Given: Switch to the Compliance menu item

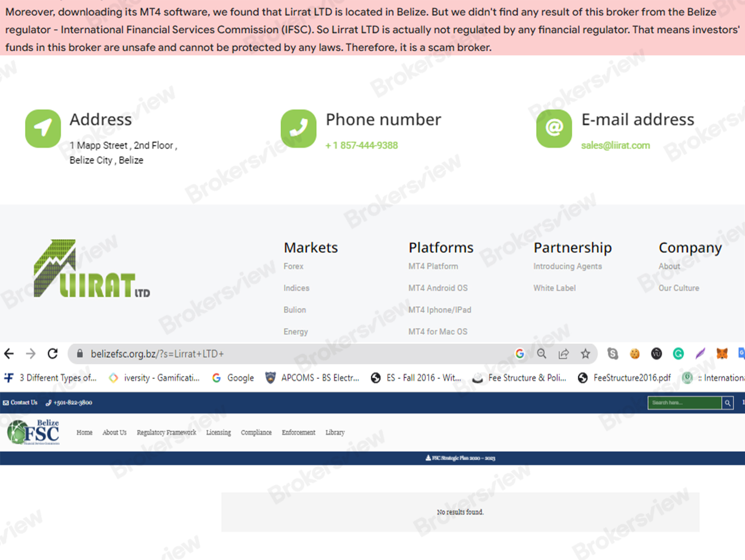Looking at the screenshot, I should (256, 432).
